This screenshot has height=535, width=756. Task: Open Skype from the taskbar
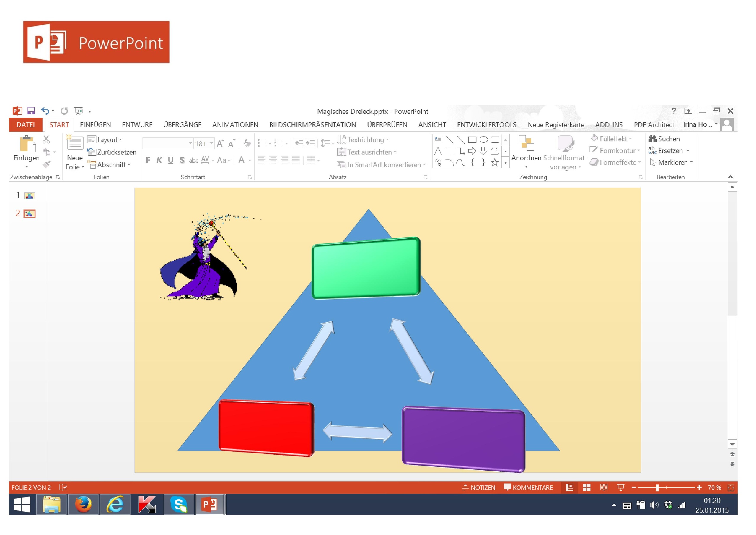click(178, 504)
